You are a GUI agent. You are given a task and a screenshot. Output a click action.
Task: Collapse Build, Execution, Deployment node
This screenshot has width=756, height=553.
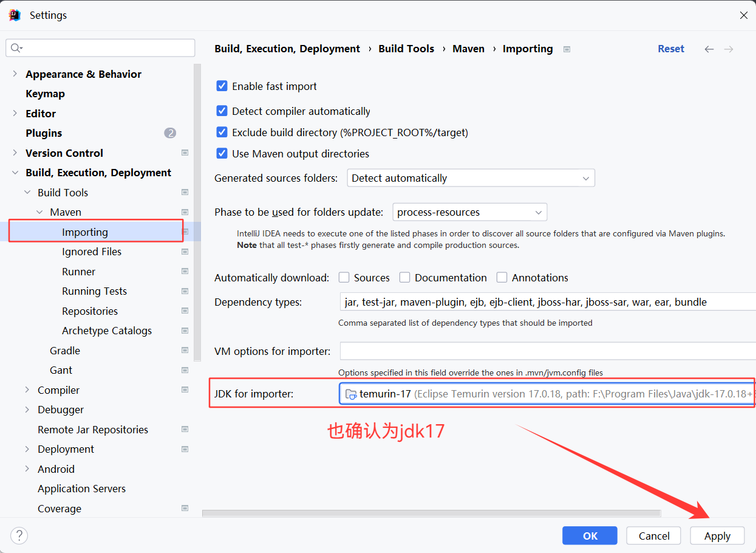click(15, 173)
